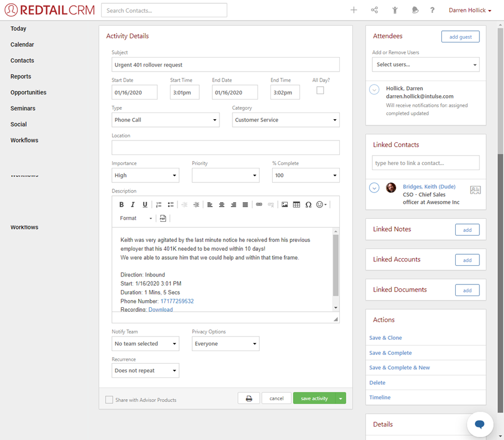Open the Format dropdown in editor toolbar
This screenshot has width=504, height=440.
136,218
